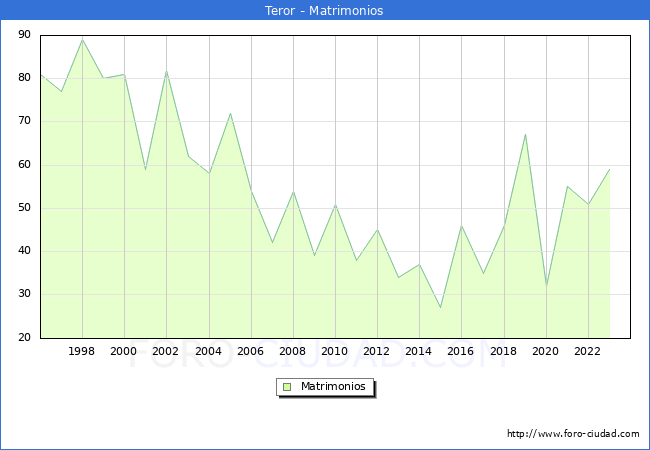Image resolution: width=650 pixels, height=450 pixels.
Task: Click the 2020 x-axis label
Action: (546, 351)
